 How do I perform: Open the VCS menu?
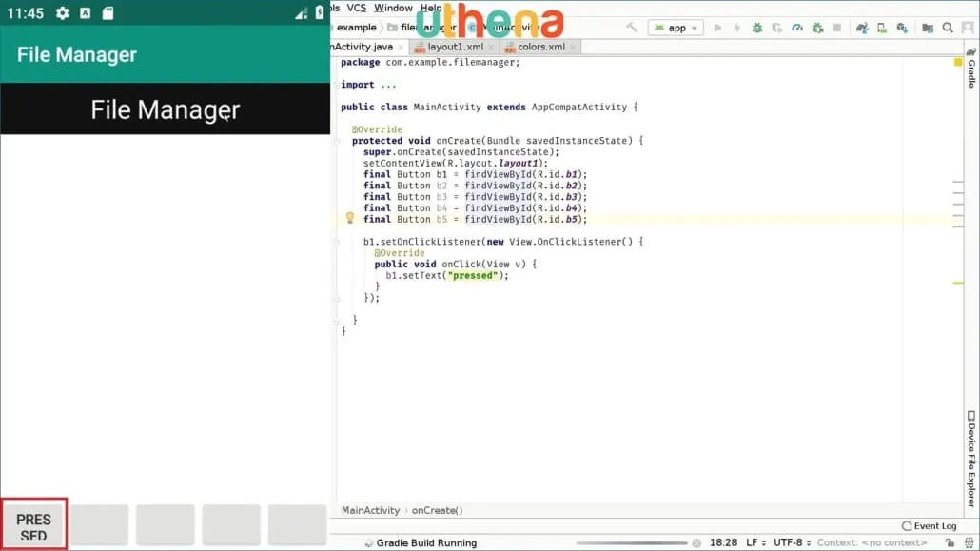(x=356, y=8)
